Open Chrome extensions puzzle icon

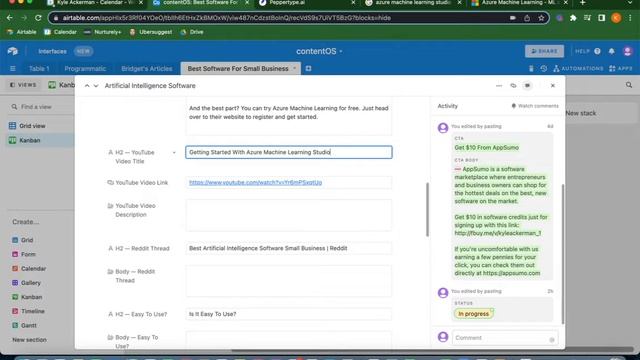click(573, 18)
